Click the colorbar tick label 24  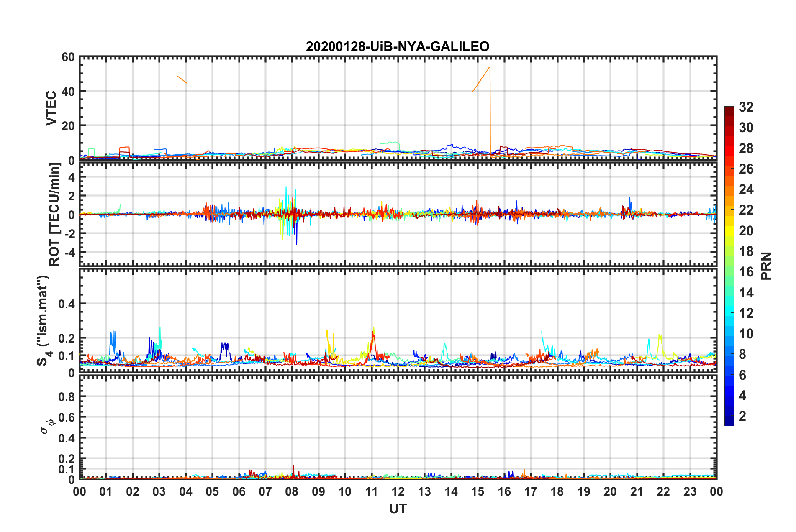[746, 189]
